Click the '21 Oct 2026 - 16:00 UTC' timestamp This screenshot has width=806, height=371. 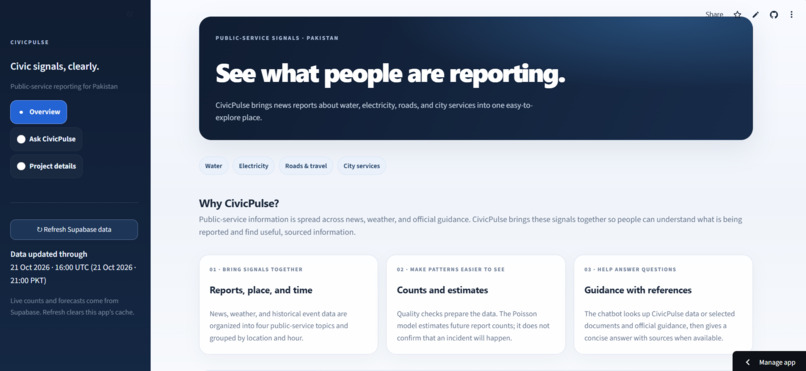pos(49,268)
